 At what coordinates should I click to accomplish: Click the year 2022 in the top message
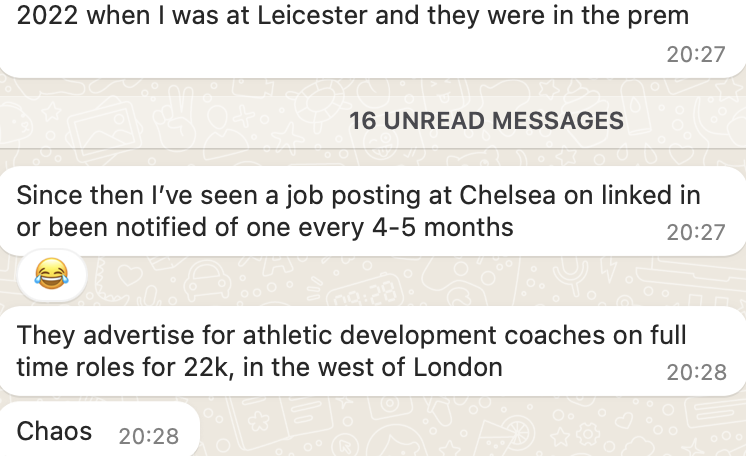point(48,15)
